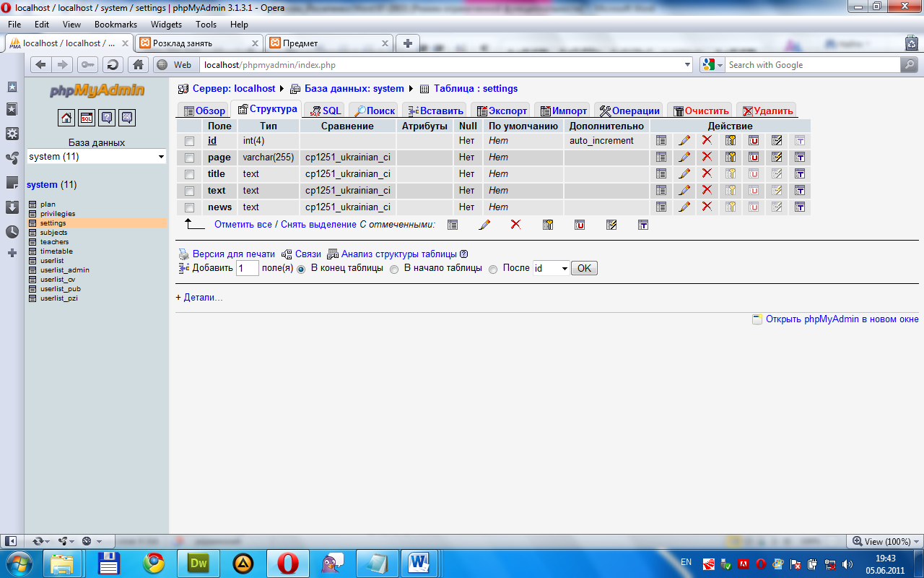Image resolution: width=924 pixels, height=578 pixels.
Task: Click pencil icon in 'С отмеченными' row
Action: 484,225
